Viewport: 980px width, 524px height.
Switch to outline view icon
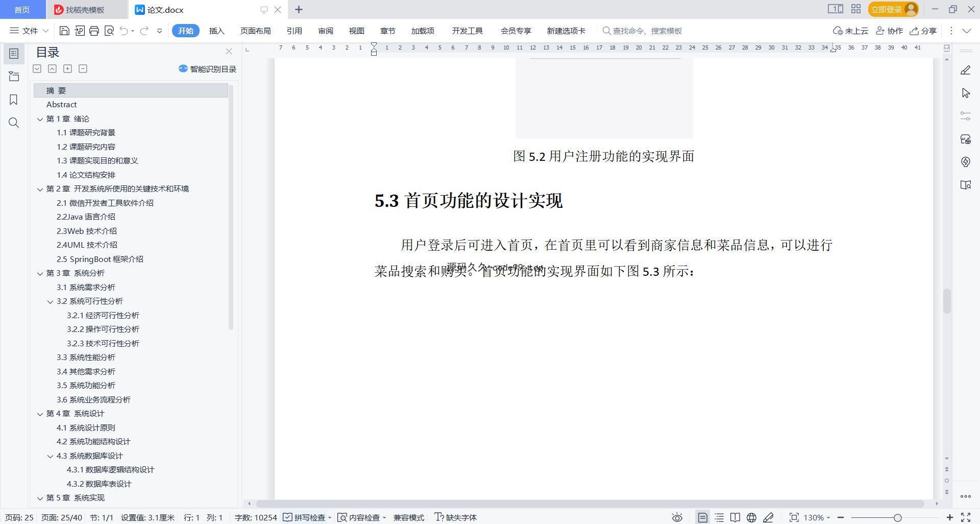719,517
